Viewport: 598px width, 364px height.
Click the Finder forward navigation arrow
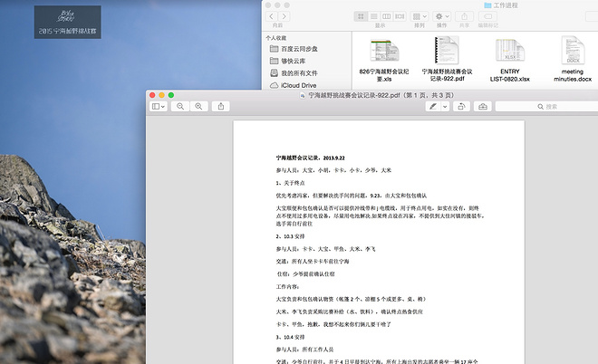284,16
